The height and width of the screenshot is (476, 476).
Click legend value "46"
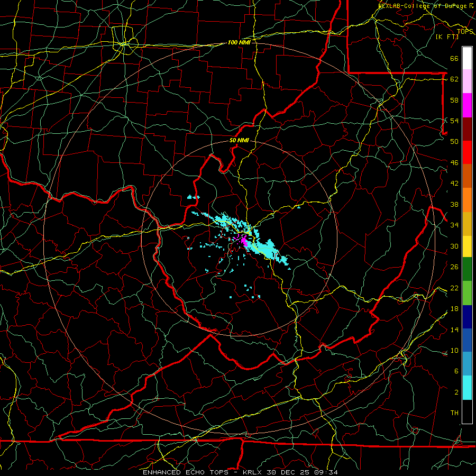[x=454, y=163]
